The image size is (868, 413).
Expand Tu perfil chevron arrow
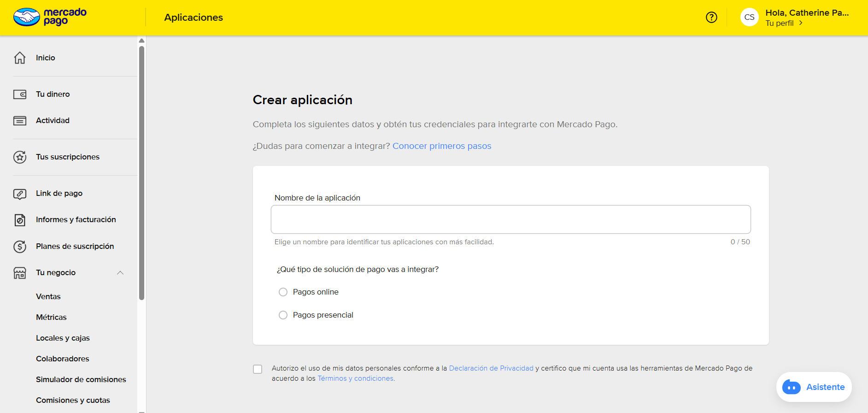pyautogui.click(x=801, y=23)
